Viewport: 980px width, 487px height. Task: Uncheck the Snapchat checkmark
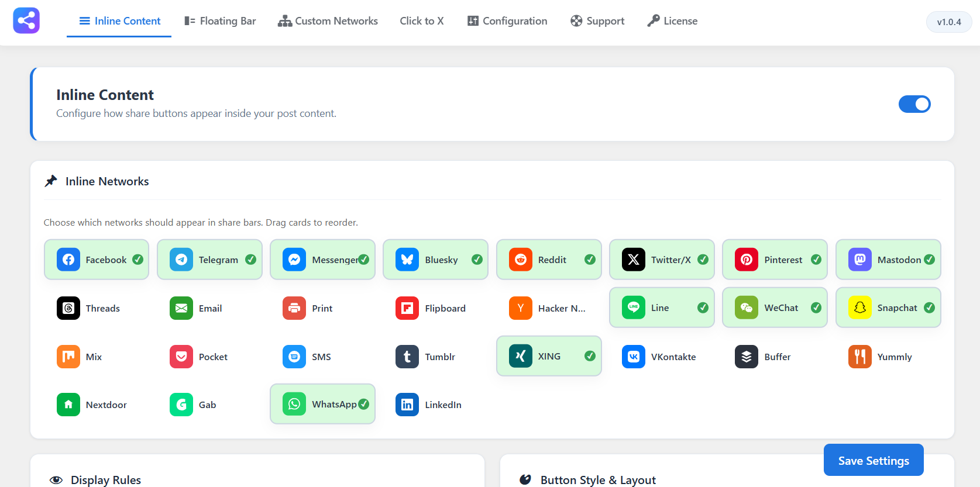click(930, 308)
